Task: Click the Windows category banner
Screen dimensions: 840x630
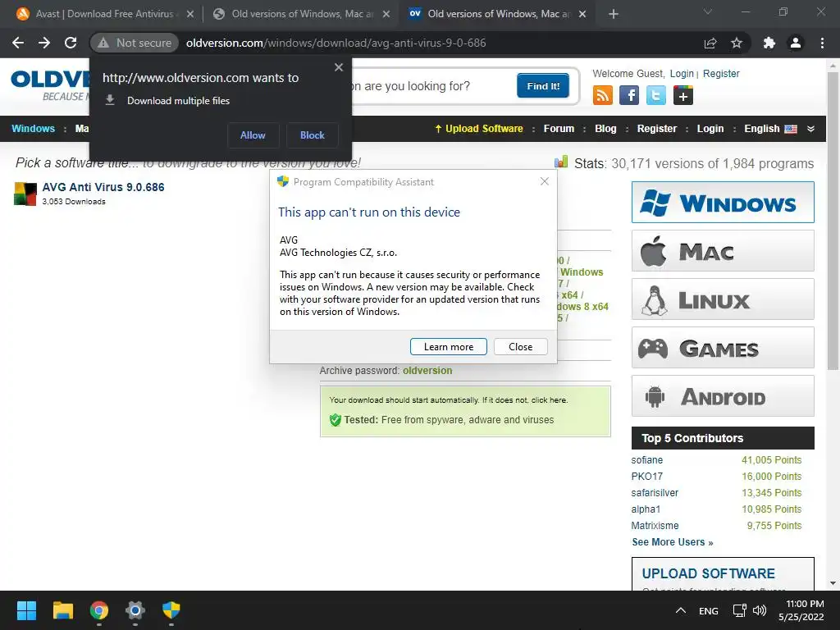Action: click(723, 202)
